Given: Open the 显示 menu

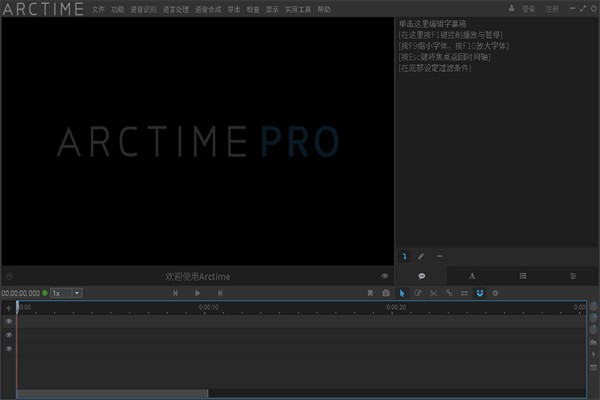Looking at the screenshot, I should tap(272, 10).
